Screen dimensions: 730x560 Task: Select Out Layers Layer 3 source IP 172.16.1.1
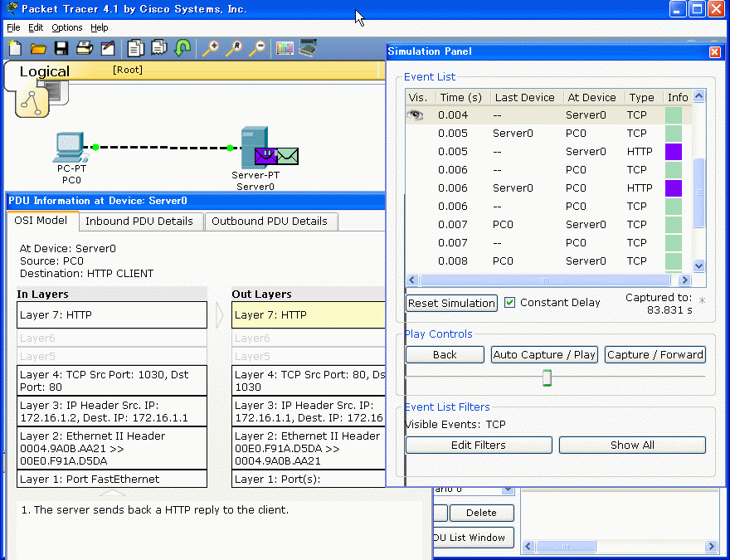[309, 411]
